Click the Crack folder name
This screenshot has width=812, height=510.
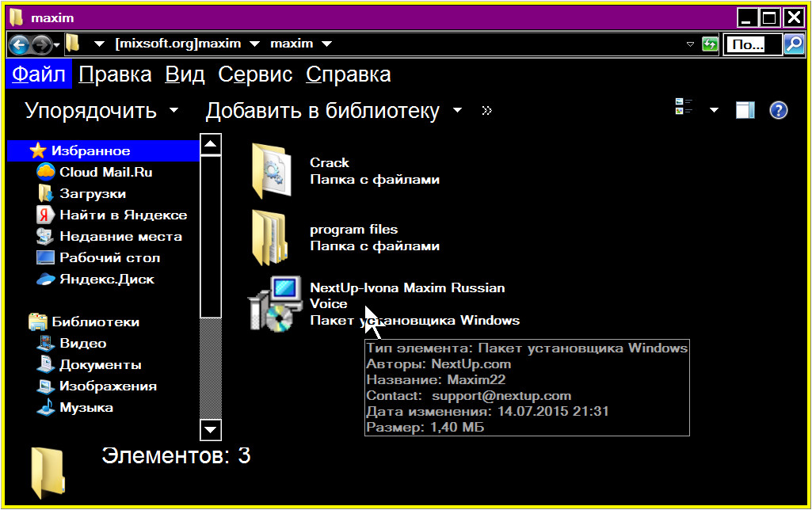330,162
